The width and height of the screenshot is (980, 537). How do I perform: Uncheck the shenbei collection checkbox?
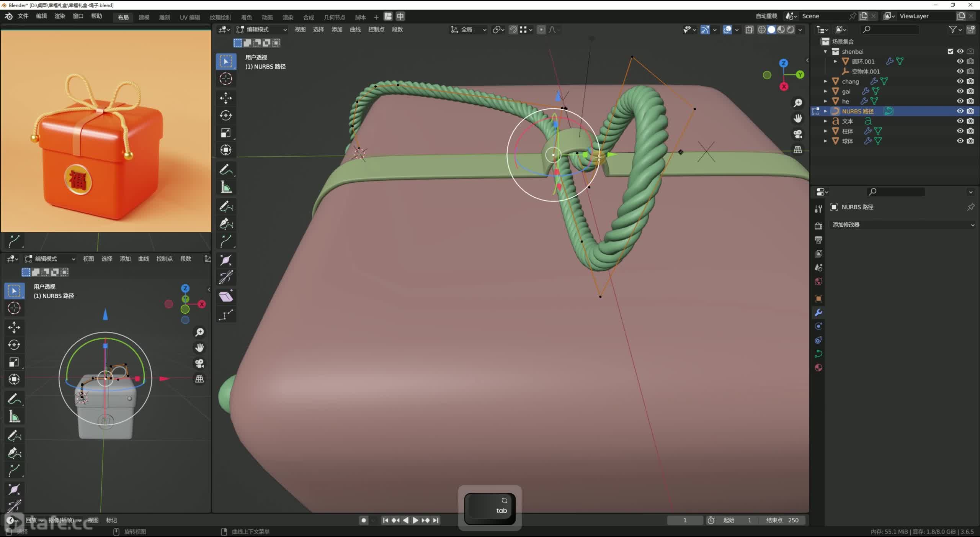pyautogui.click(x=951, y=51)
